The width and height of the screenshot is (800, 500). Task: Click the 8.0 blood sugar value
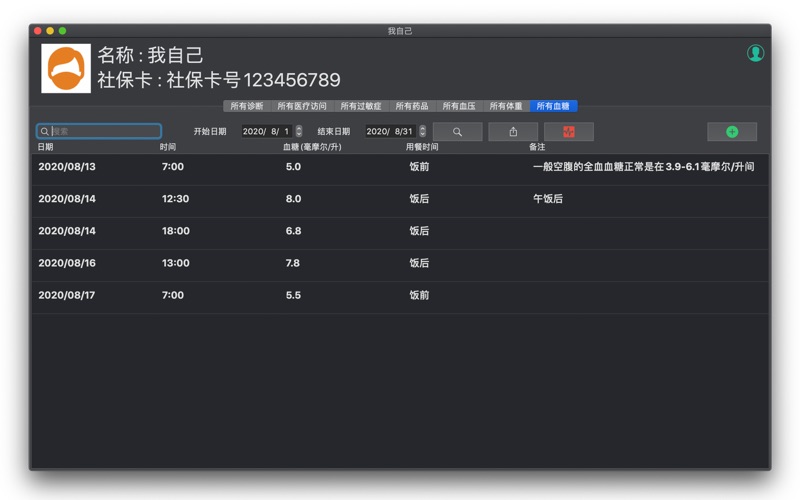293,199
